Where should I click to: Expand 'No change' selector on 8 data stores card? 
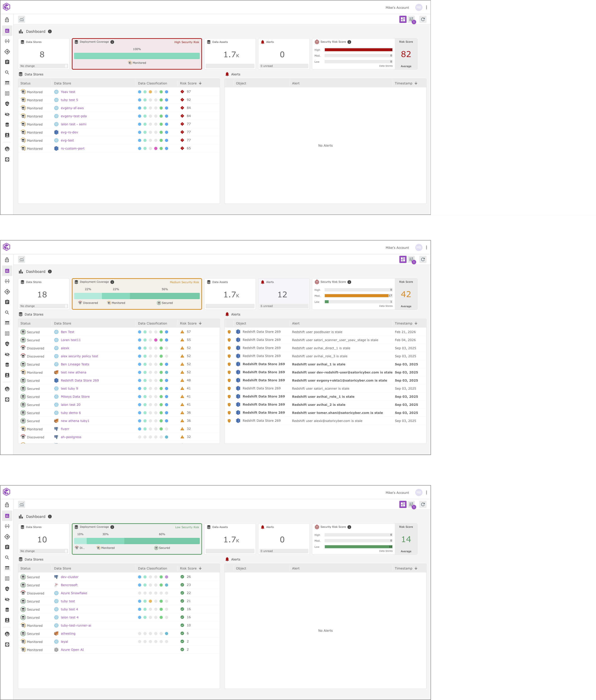(x=44, y=66)
